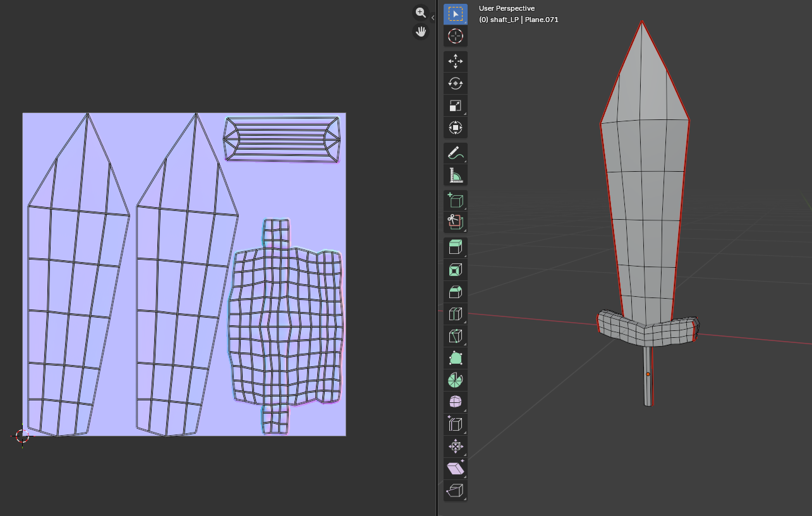Switch to the 3D Cursor tool
This screenshot has width=812, height=516.
[x=455, y=36]
